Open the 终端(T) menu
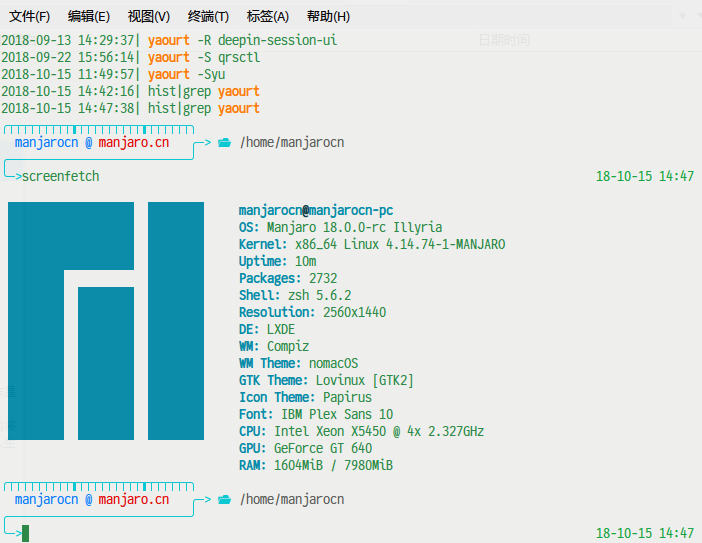The image size is (702, 543). click(208, 17)
